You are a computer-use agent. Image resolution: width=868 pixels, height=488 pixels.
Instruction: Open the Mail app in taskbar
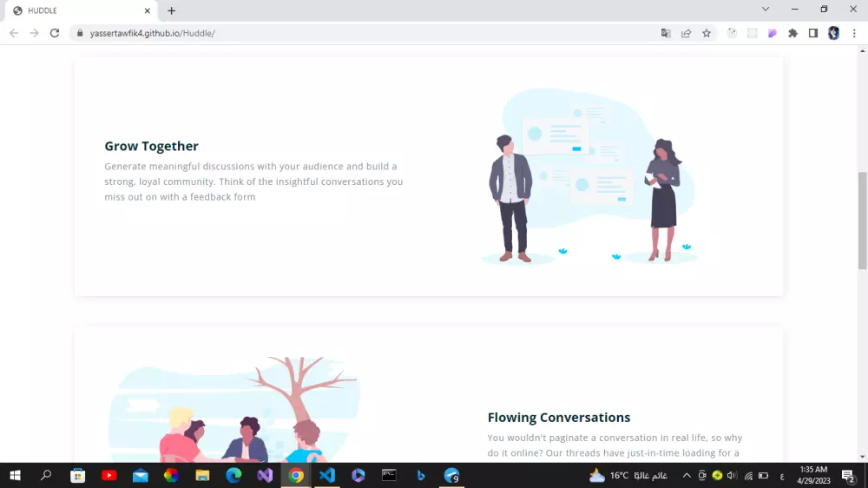point(140,475)
